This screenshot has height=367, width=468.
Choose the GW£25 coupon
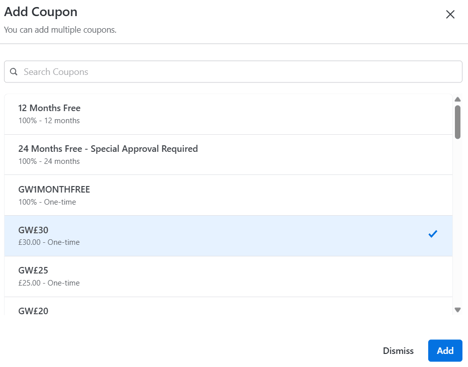228,277
